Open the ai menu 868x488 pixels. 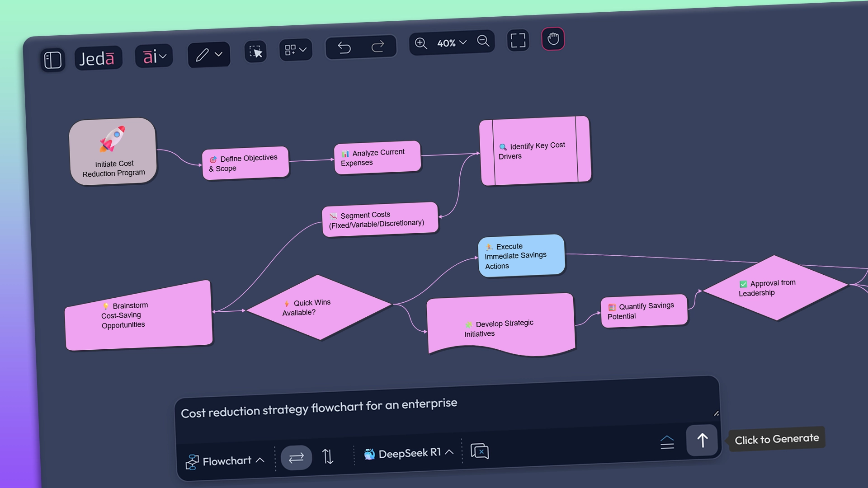pos(154,56)
